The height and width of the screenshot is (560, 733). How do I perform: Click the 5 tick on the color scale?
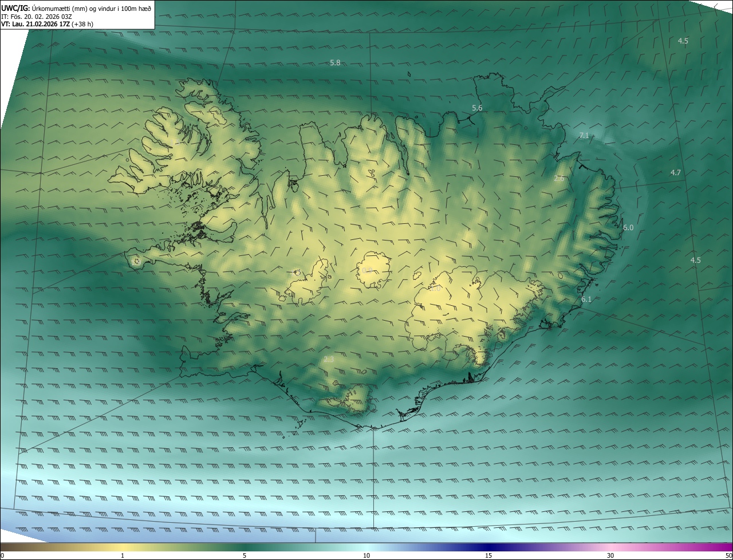[245, 555]
